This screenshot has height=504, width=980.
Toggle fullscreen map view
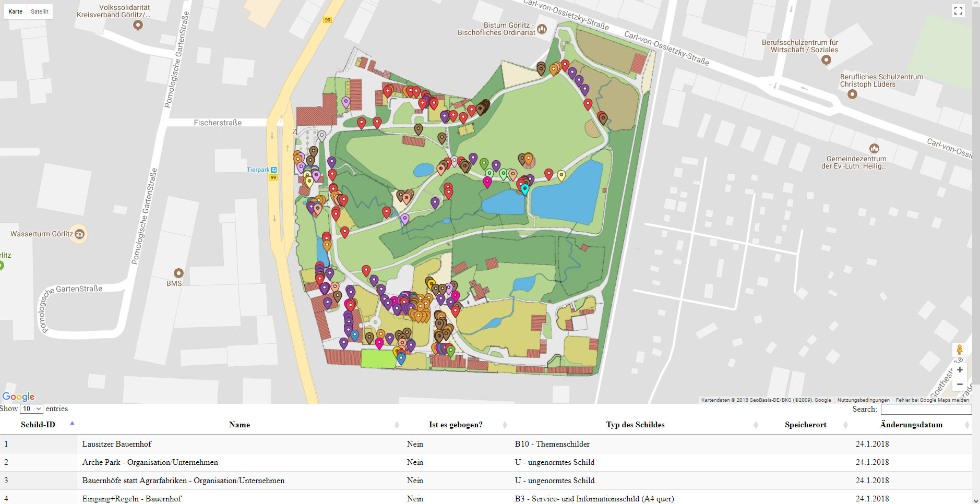pos(958,11)
